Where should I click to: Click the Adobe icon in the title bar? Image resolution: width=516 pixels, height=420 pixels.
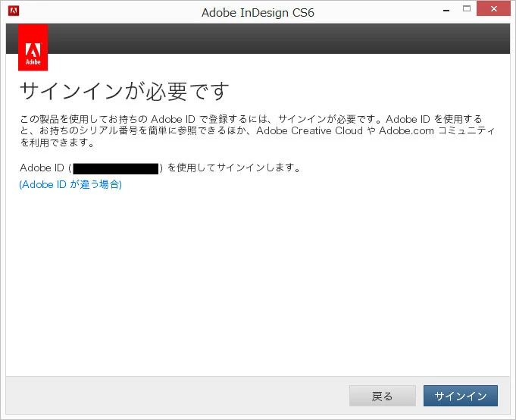(x=14, y=11)
